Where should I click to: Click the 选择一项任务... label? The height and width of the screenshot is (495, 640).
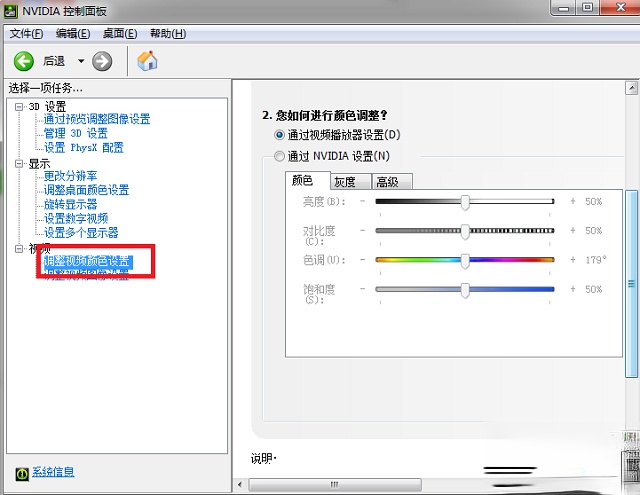(46, 88)
